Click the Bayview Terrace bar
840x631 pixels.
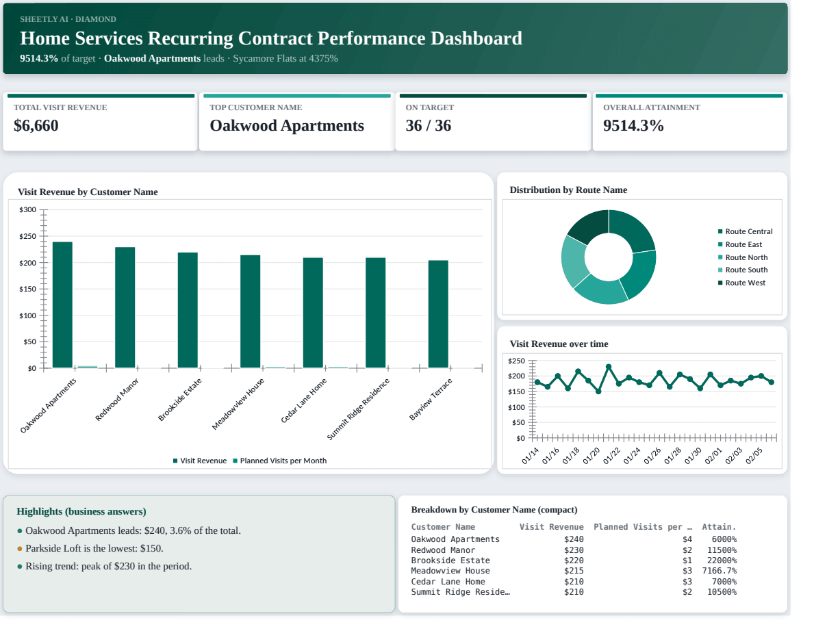click(438, 315)
